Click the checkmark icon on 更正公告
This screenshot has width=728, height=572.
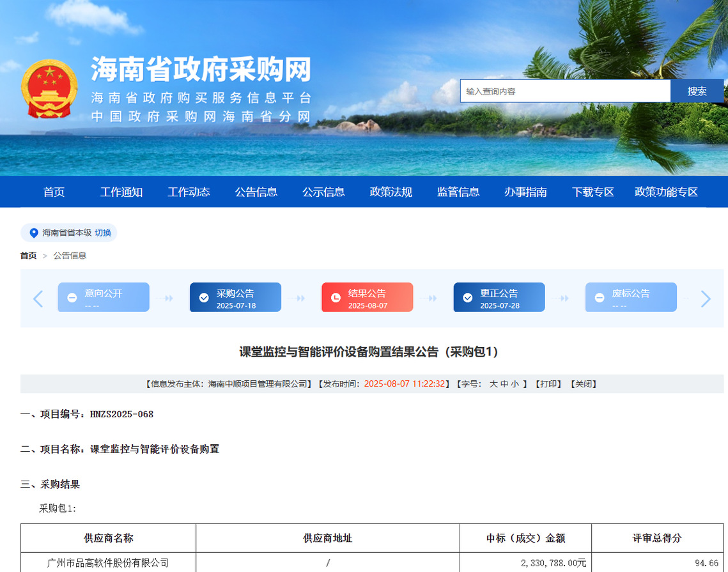(x=468, y=298)
